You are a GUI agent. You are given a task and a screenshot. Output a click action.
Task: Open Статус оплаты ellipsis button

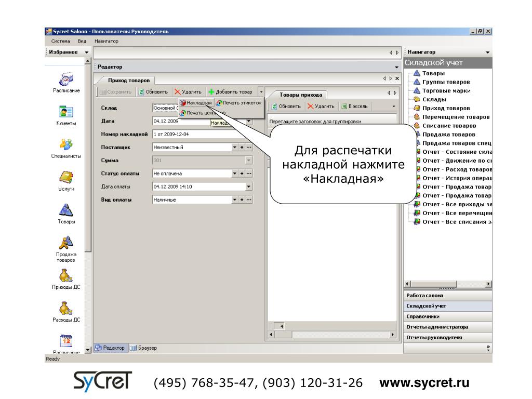coord(249,174)
